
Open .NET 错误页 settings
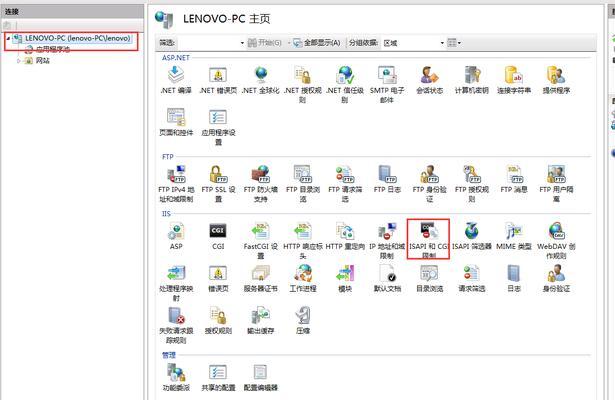click(x=218, y=80)
